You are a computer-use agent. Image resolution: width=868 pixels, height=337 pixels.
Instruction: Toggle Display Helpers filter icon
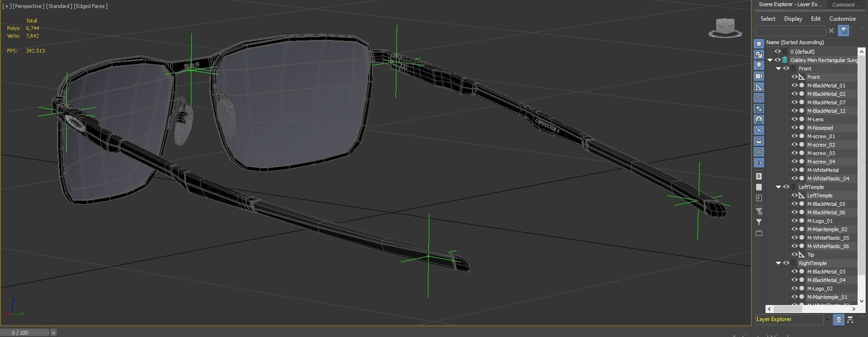click(758, 87)
